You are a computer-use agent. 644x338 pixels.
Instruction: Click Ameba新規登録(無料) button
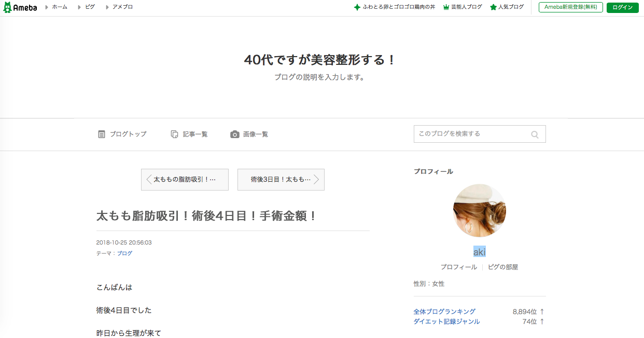pyautogui.click(x=570, y=7)
